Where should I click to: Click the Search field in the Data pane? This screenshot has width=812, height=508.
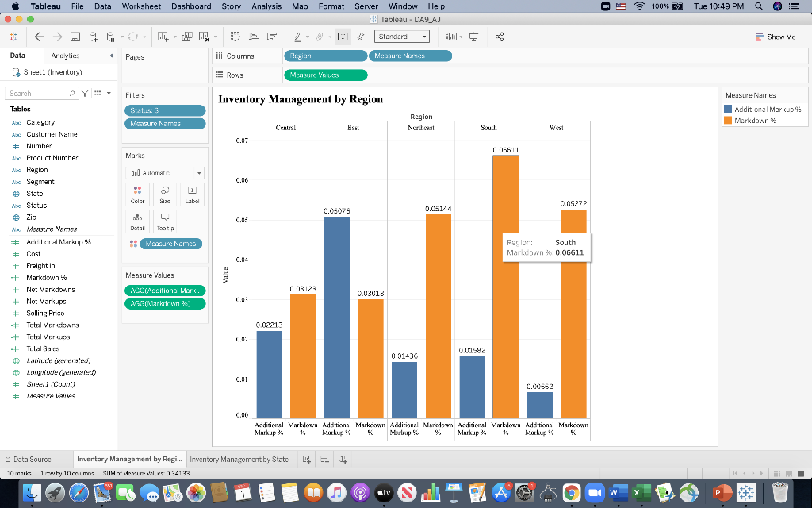[x=38, y=93]
